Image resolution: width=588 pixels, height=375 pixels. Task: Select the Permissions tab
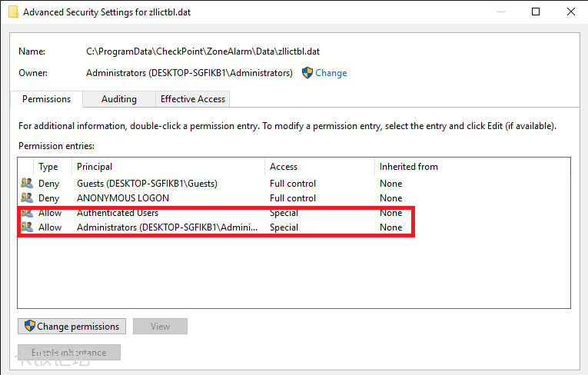pyautogui.click(x=46, y=99)
